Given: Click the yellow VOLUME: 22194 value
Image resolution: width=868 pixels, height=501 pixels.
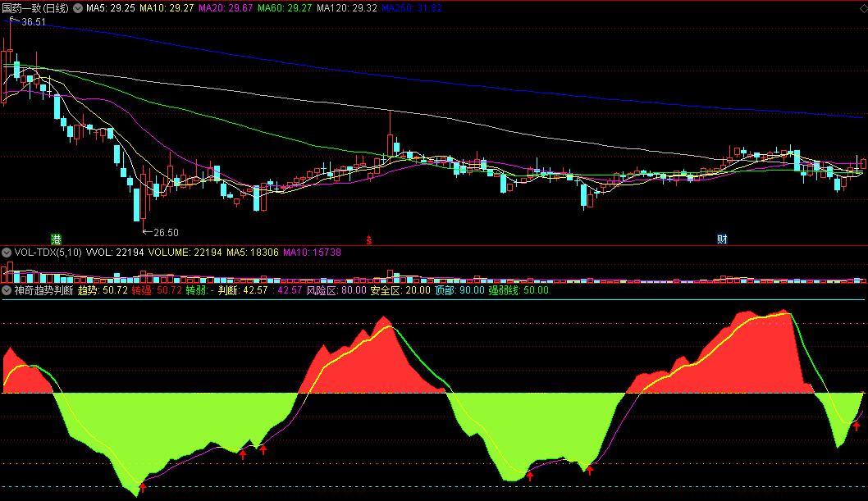Looking at the screenshot, I should [x=185, y=253].
